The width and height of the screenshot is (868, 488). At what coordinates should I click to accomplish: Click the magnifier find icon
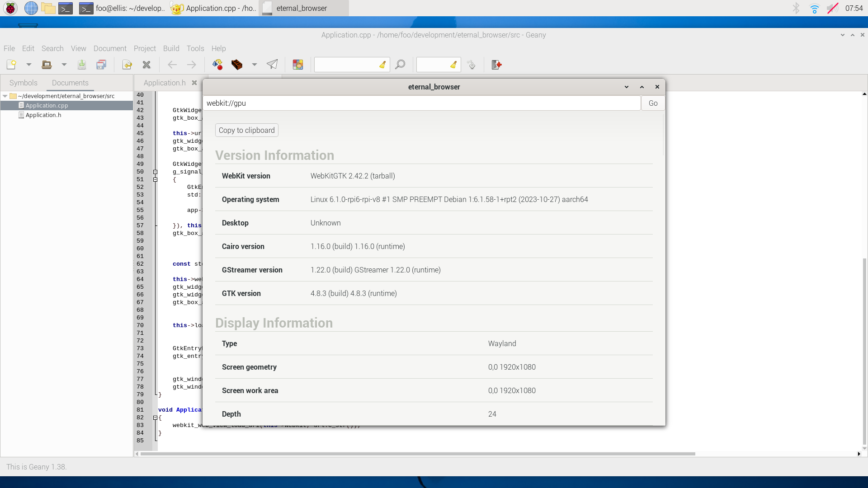coord(400,65)
